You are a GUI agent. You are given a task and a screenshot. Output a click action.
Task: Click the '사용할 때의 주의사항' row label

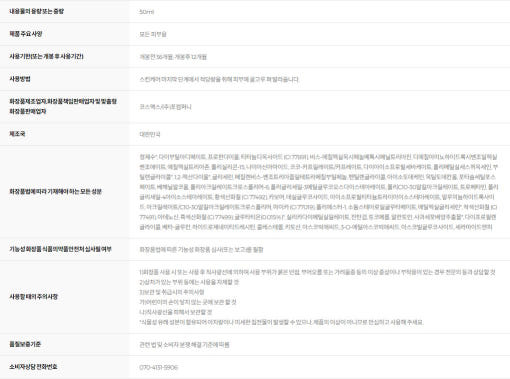point(33,297)
